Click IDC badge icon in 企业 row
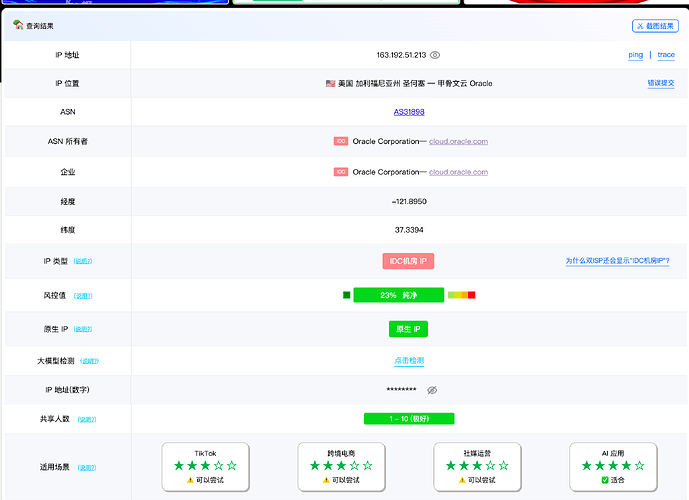 341,172
